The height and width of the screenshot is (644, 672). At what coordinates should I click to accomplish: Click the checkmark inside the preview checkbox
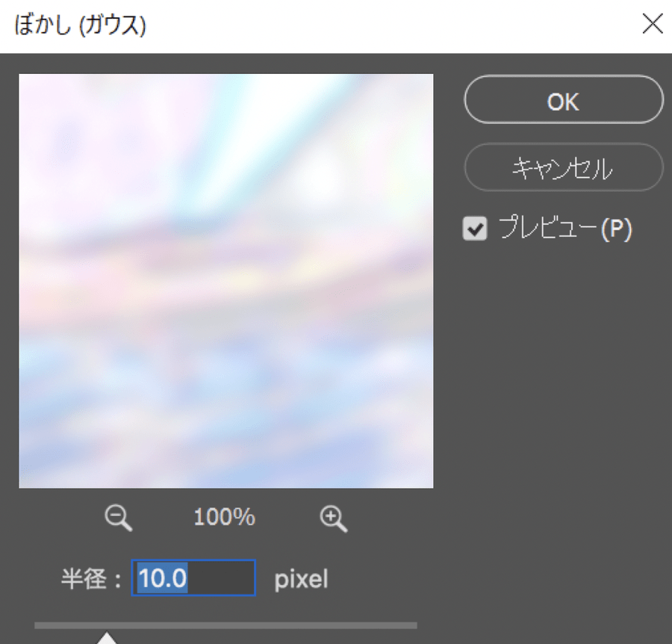475,229
